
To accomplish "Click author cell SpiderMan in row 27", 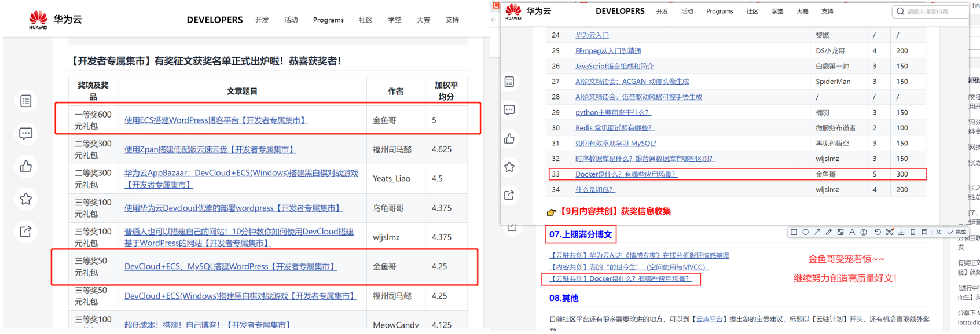I will 832,82.
